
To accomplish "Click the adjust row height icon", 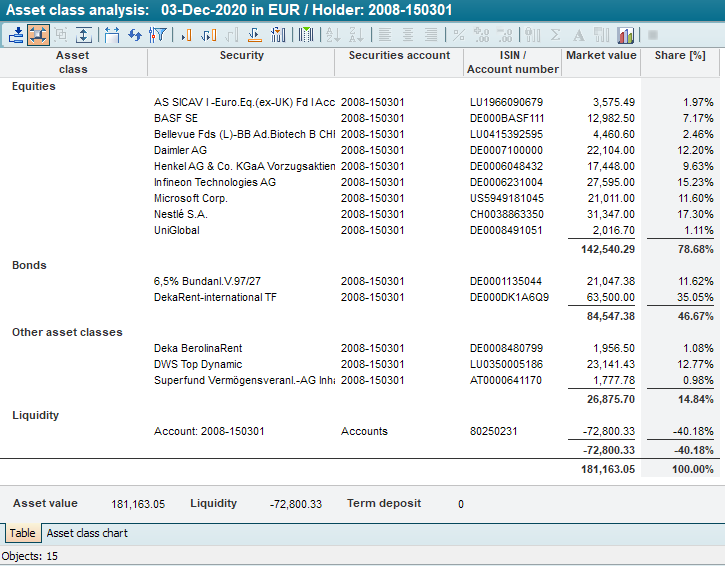I will coord(85,34).
